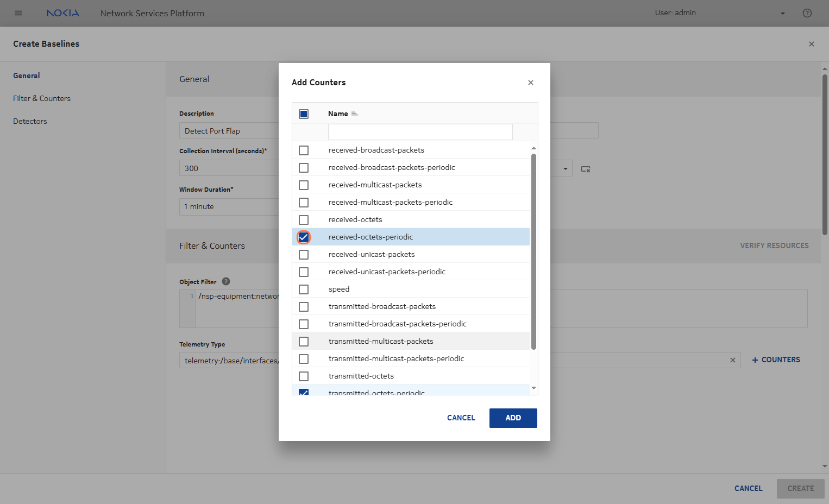
Task: Clear the Telemetry Type field
Action: [733, 360]
